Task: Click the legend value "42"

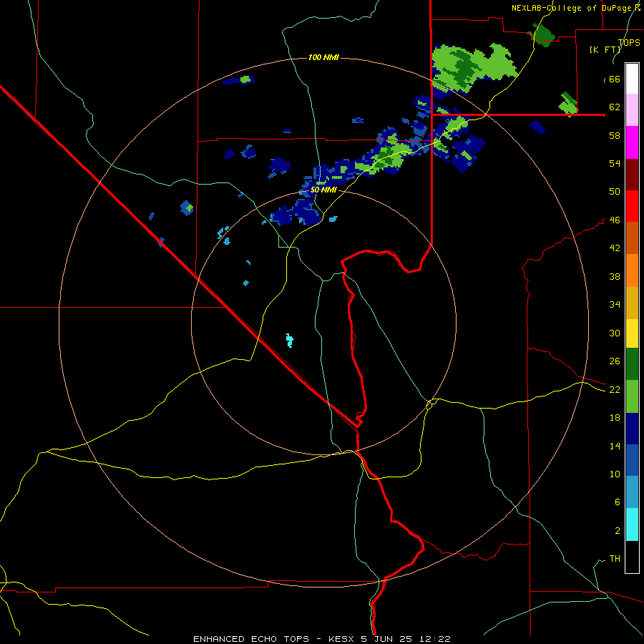Action: click(x=615, y=248)
